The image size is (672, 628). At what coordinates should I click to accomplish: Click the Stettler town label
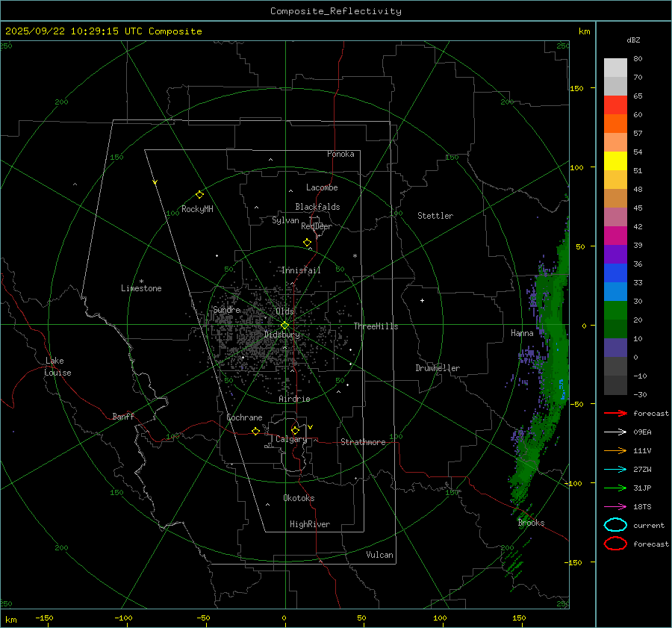tap(435, 216)
